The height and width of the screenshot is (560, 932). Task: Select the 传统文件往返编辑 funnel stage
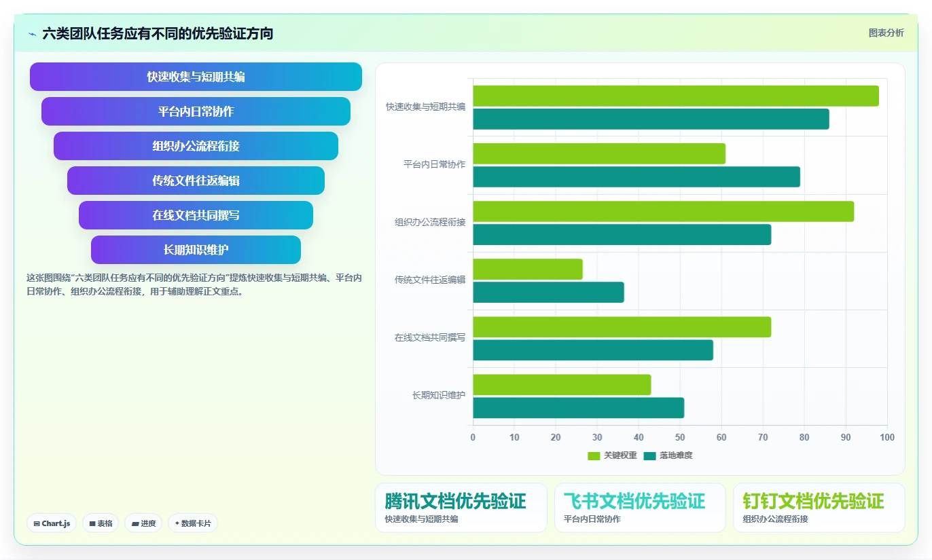(x=196, y=181)
